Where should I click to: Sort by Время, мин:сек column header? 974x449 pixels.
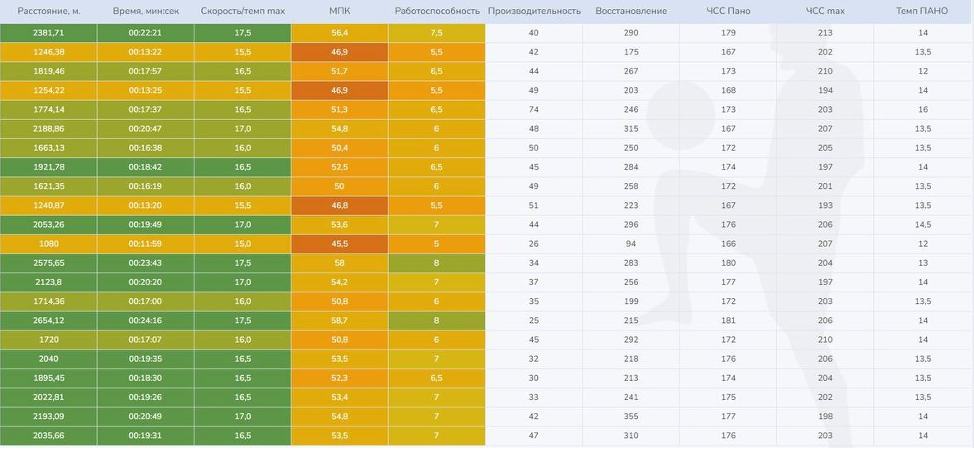[x=145, y=10]
